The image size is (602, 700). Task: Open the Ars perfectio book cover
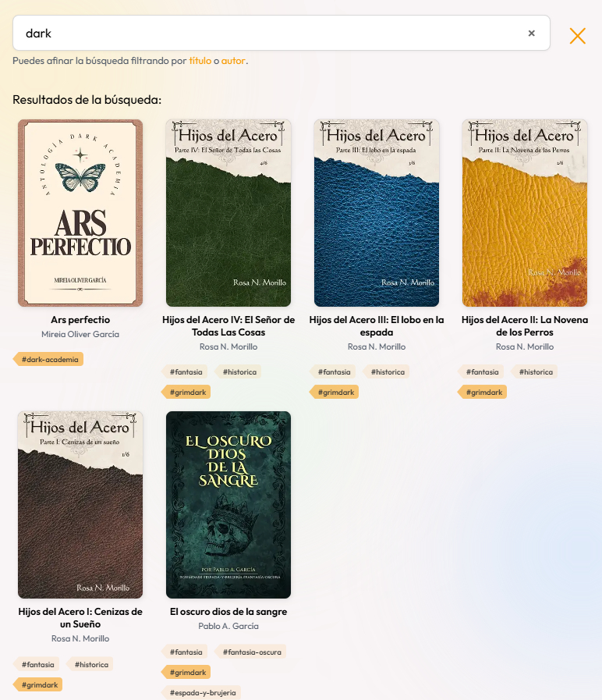pos(80,213)
